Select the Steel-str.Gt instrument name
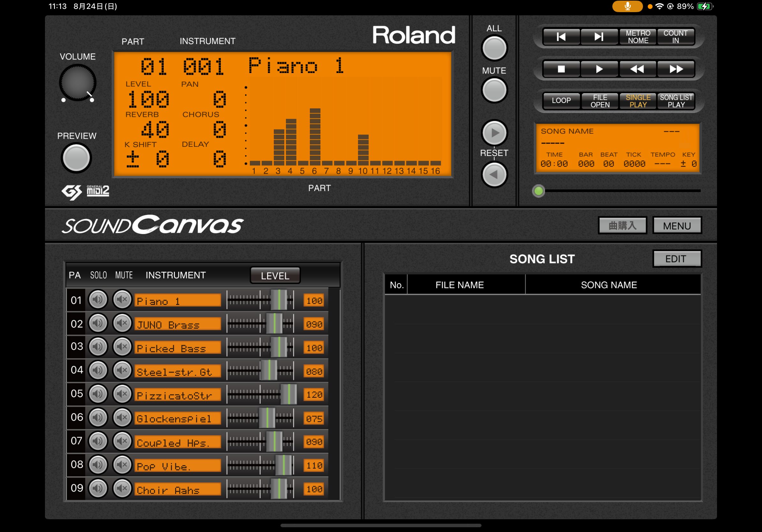The image size is (762, 532). click(x=177, y=371)
